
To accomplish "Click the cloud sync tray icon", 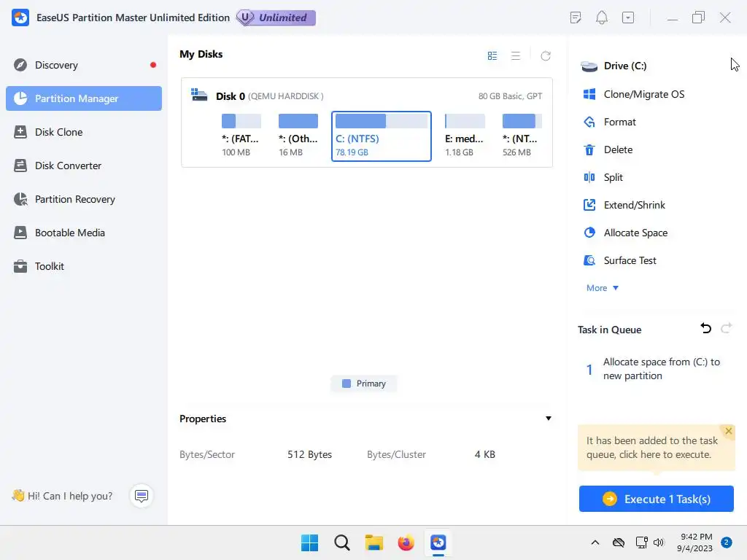I will 619,542.
